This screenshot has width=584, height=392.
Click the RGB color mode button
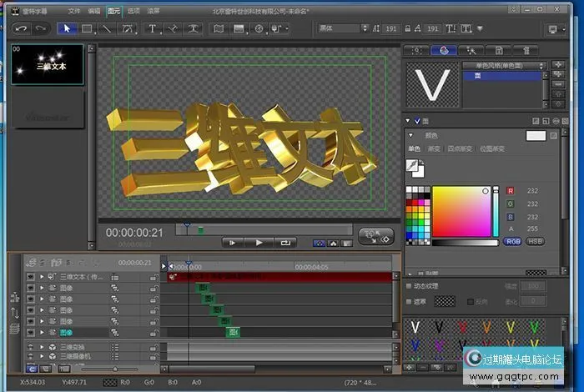[513, 241]
